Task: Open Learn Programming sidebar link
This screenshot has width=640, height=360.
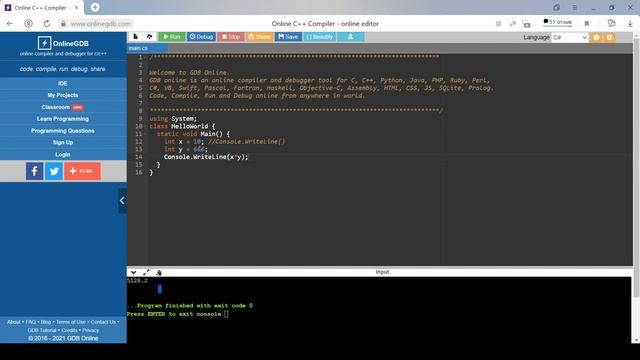Action: (63, 119)
